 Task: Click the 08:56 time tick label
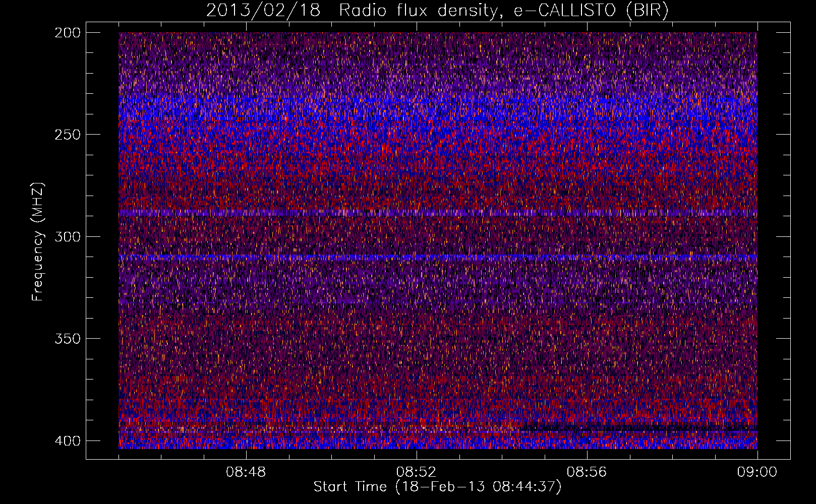pyautogui.click(x=587, y=472)
